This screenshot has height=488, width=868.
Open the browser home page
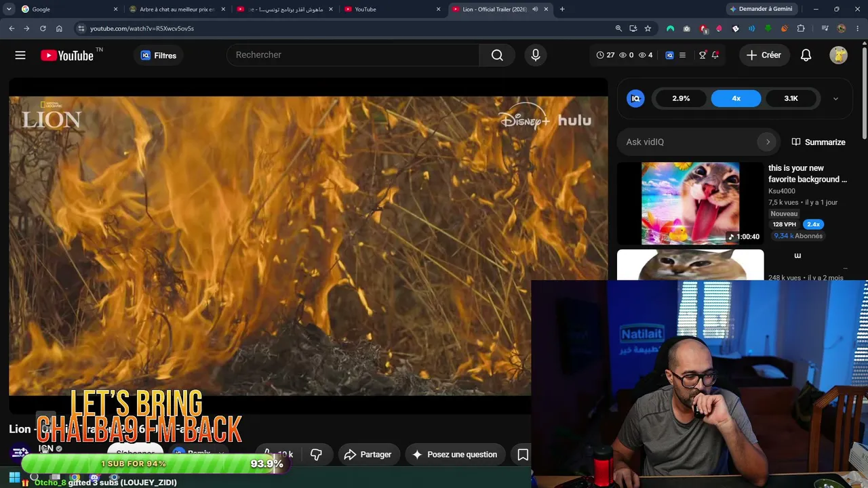(59, 28)
